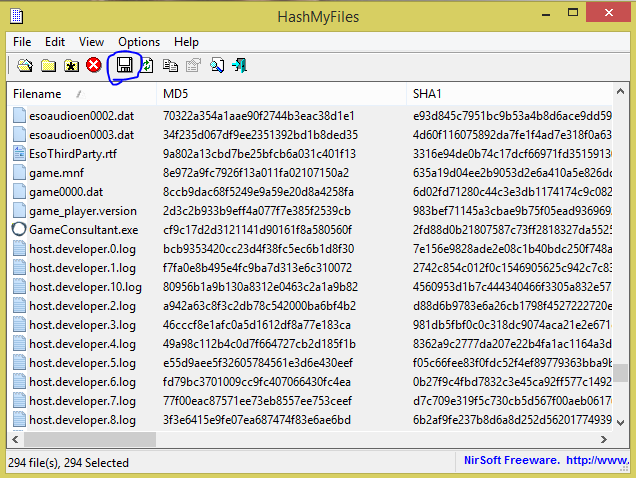
Task: Open the NirSoft Freeware website link
Action: [x=546, y=460]
